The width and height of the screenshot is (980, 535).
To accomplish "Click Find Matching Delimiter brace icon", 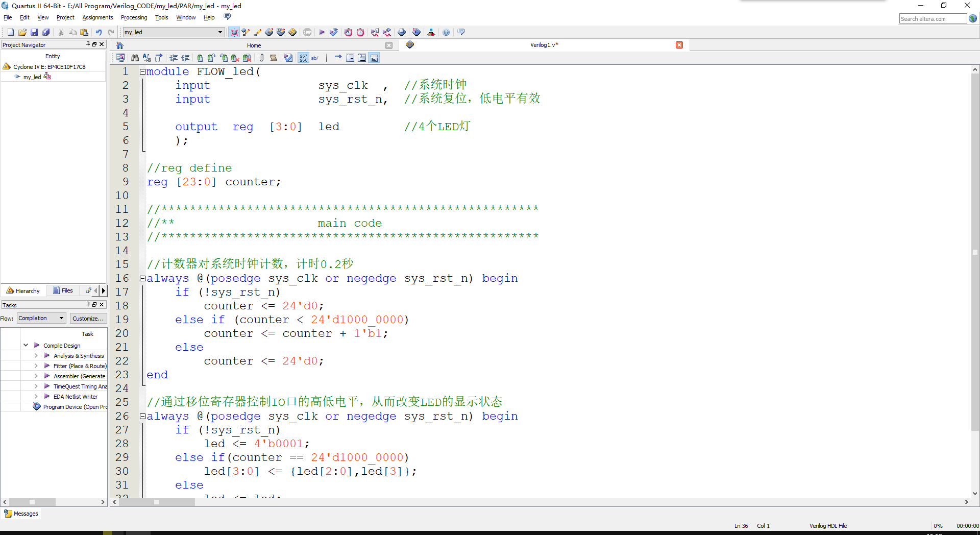I will (158, 58).
